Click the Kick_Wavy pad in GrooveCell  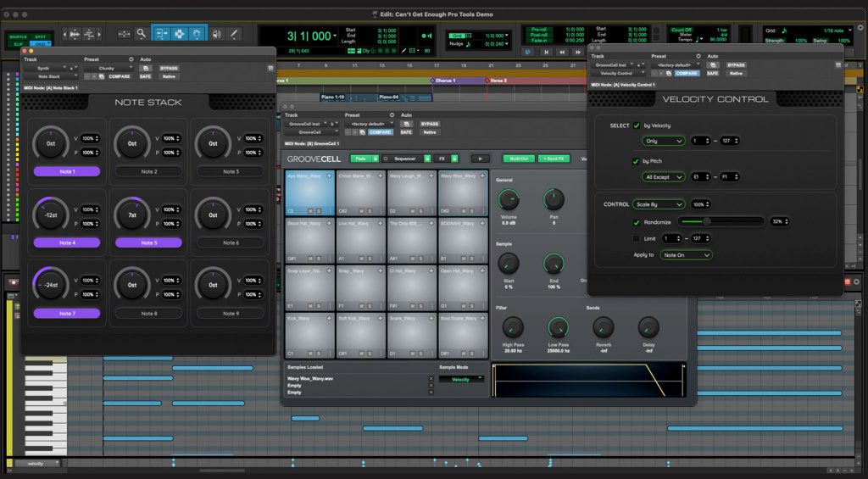click(x=310, y=336)
